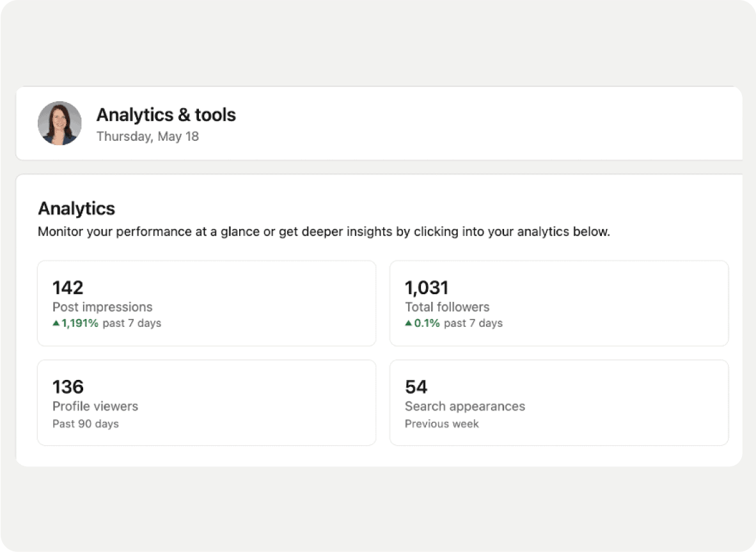Click the Analytics & tools header avatar circle
This screenshot has width=756, height=552.
[59, 123]
